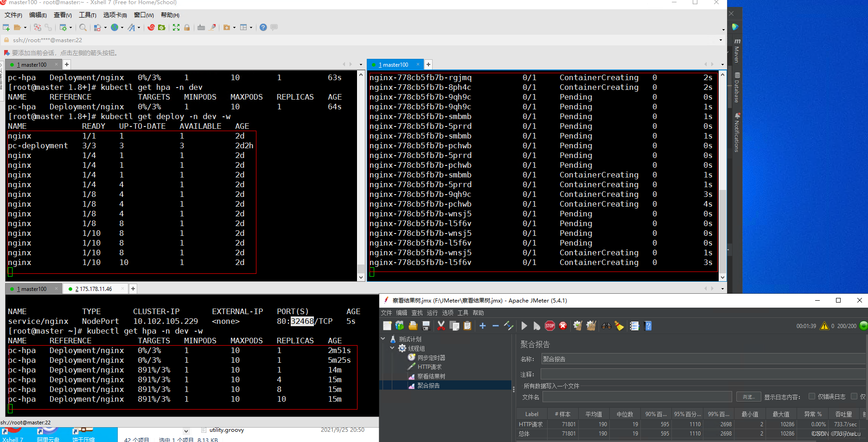Switch to the 2 175.178.11.46 tab
Viewport: 868px width, 442px height.
click(x=94, y=289)
